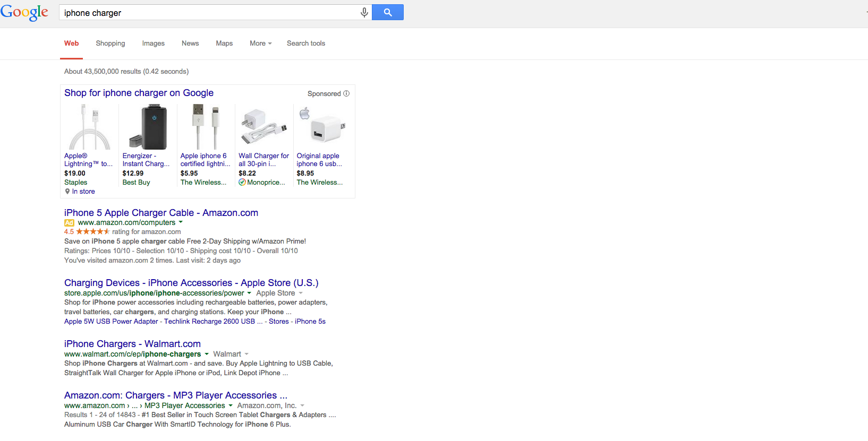Open Search tools
The image size is (868, 441).
(306, 44)
